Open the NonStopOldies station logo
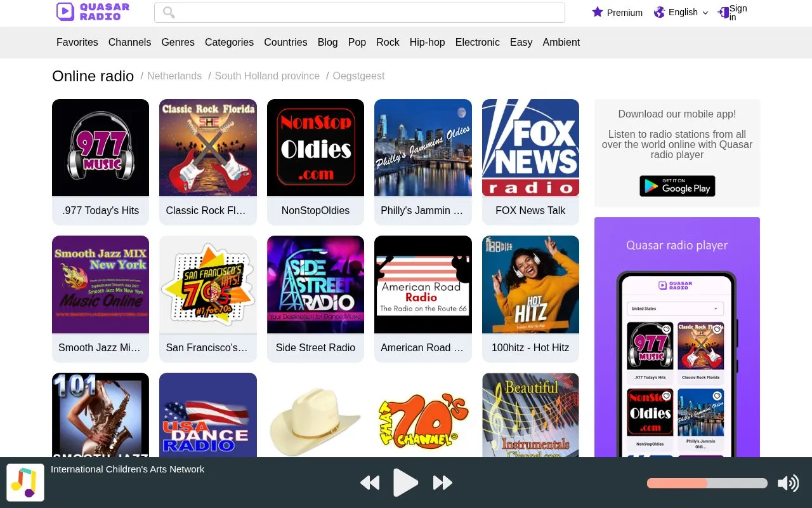812x508 pixels. point(315,147)
